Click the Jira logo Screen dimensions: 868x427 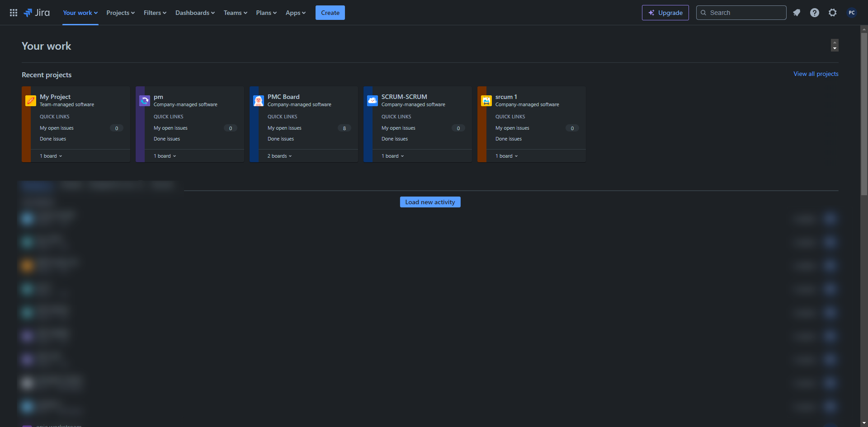[37, 13]
